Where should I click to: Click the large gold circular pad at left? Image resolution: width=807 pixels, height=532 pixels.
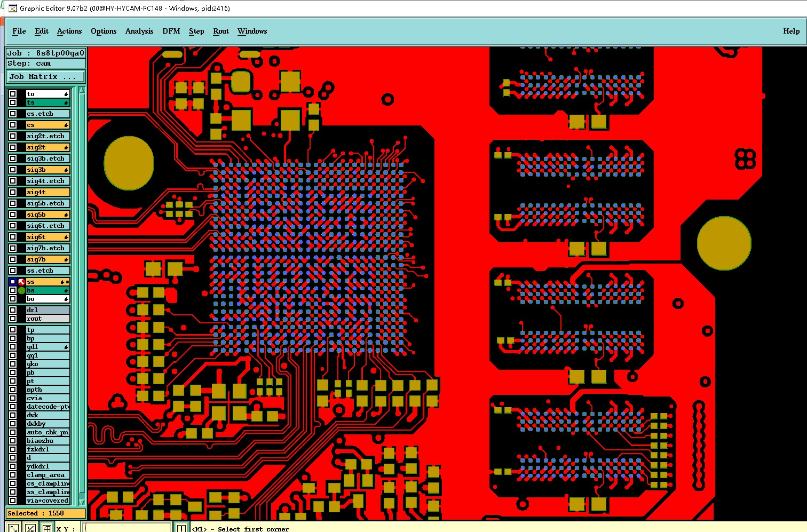pyautogui.click(x=129, y=163)
